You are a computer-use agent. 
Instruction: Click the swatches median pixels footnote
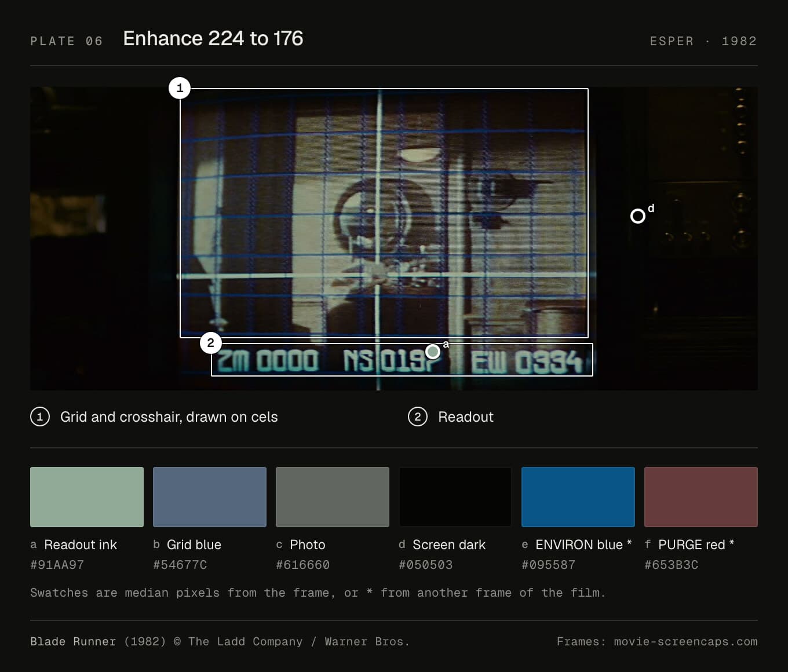(318, 593)
